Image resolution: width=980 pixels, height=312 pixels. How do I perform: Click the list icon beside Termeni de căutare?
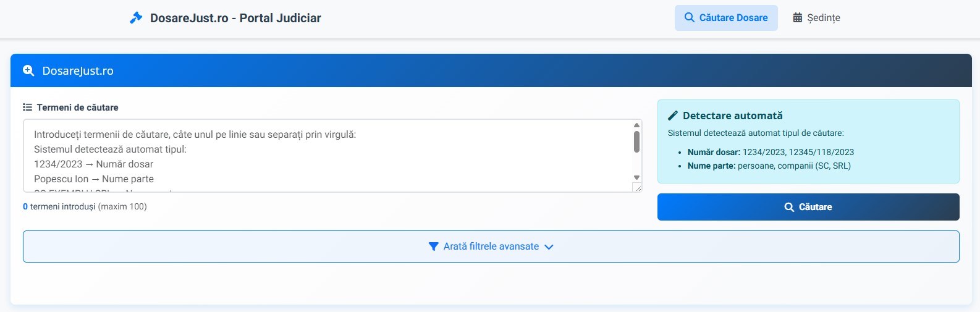tap(27, 108)
